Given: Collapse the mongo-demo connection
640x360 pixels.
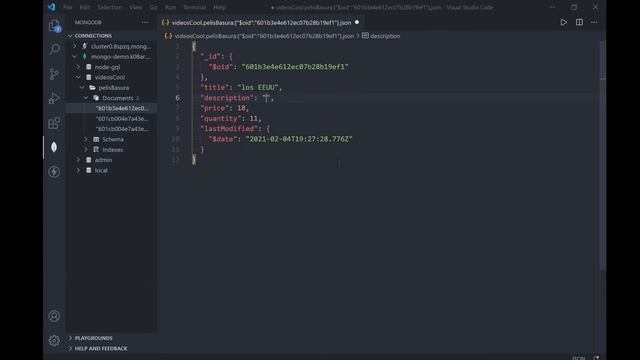Looking at the screenshot, I should click(75, 57).
